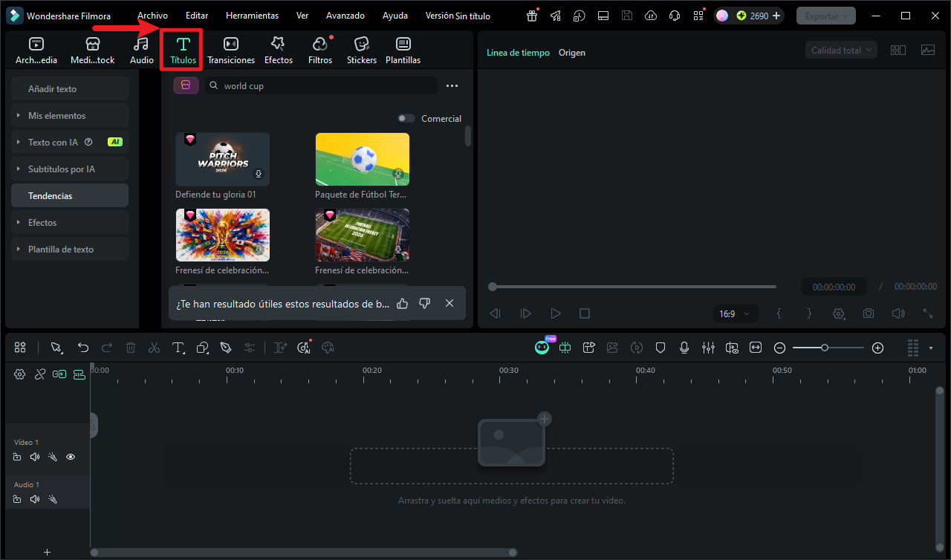The image size is (951, 560).
Task: Take a snapshot with the camera icon
Action: (x=869, y=313)
